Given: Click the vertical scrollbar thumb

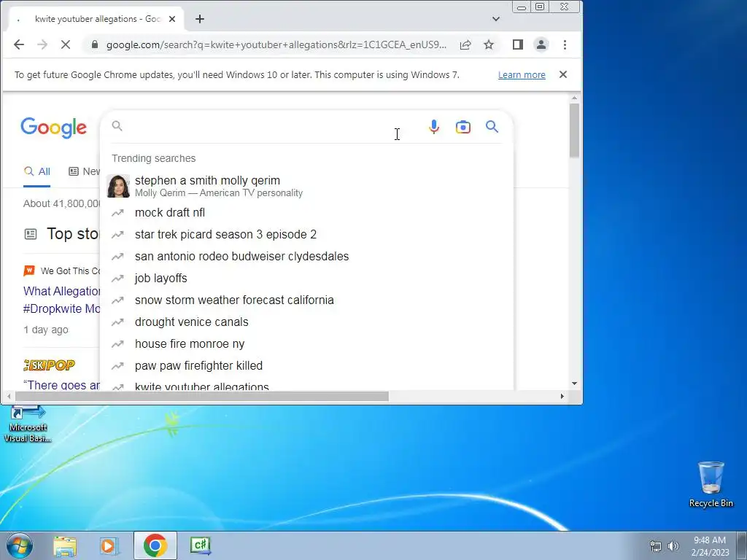Looking at the screenshot, I should point(574,130).
